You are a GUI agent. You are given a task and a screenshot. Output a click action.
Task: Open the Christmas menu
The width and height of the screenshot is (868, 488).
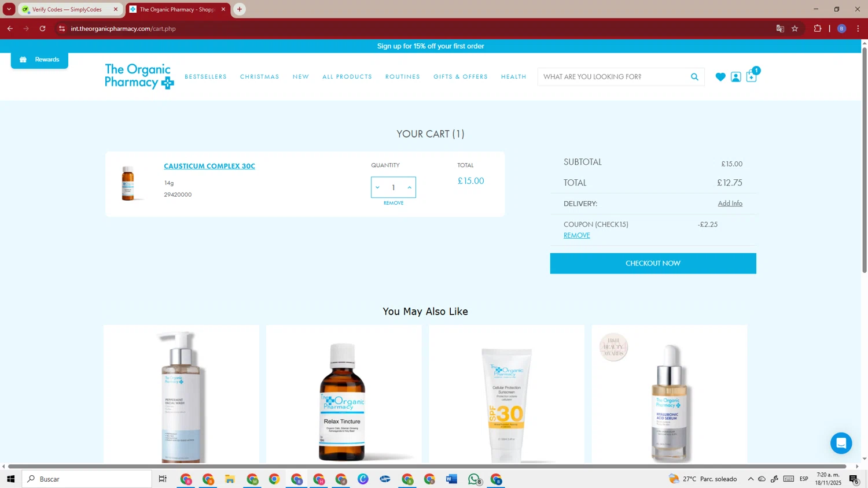coord(259,77)
